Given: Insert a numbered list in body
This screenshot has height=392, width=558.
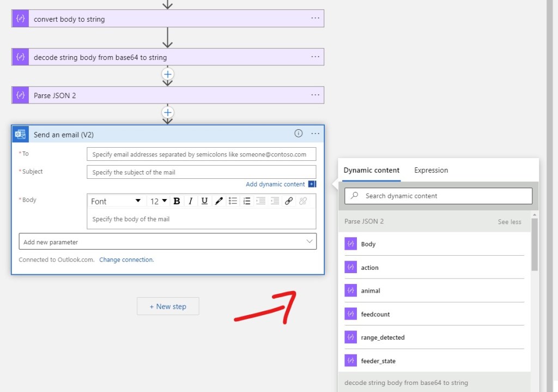Looking at the screenshot, I should (247, 201).
